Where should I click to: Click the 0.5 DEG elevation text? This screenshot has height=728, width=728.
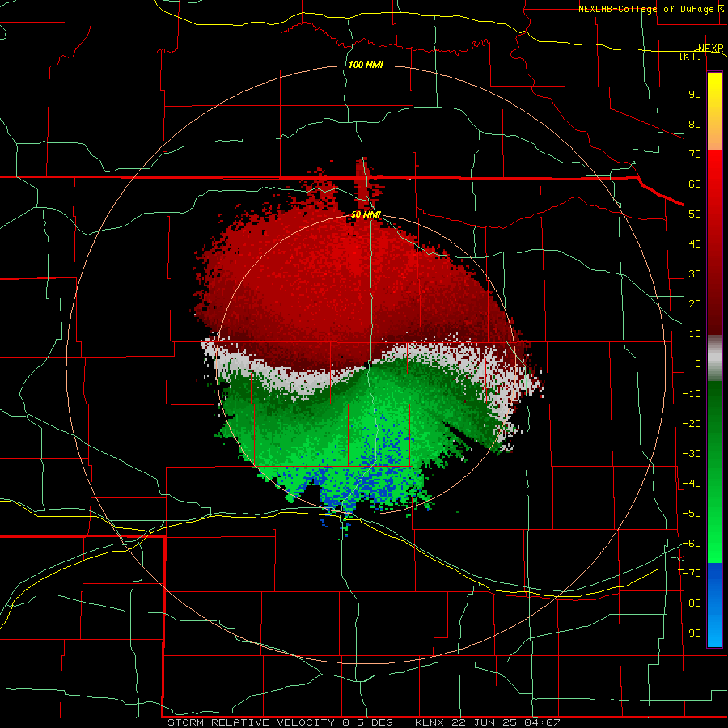pos(368,722)
